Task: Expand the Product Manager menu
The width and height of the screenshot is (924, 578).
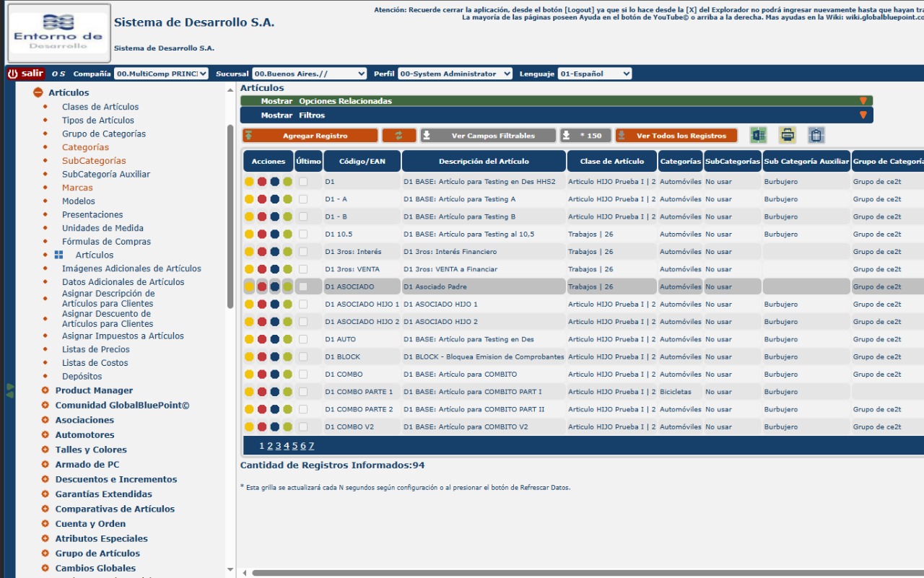Action: tap(45, 390)
